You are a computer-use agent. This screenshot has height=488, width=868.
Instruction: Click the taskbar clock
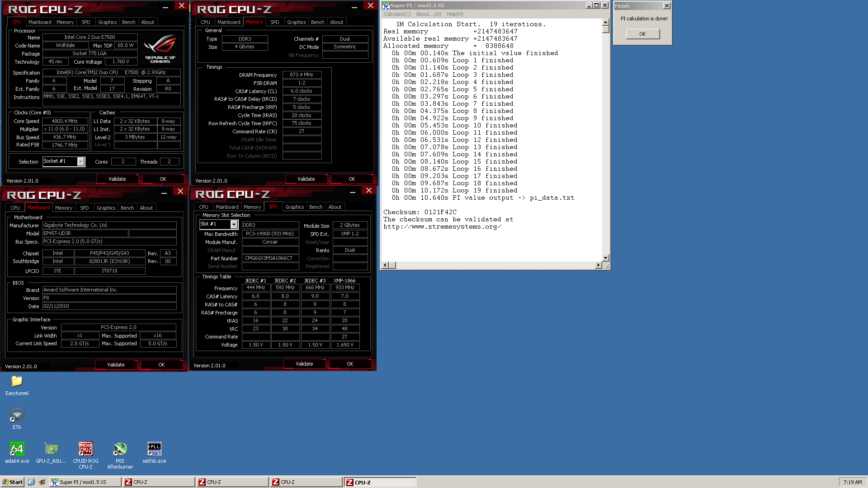tap(853, 482)
